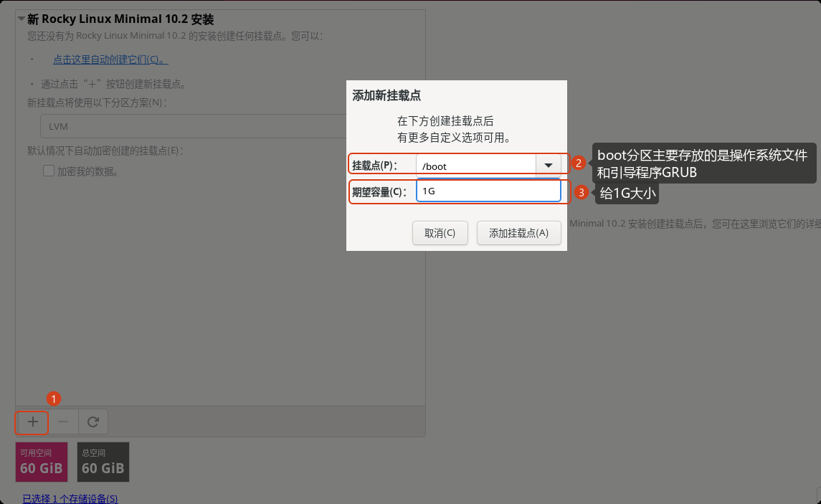Click the 总空间 60 GiB box

point(103,462)
